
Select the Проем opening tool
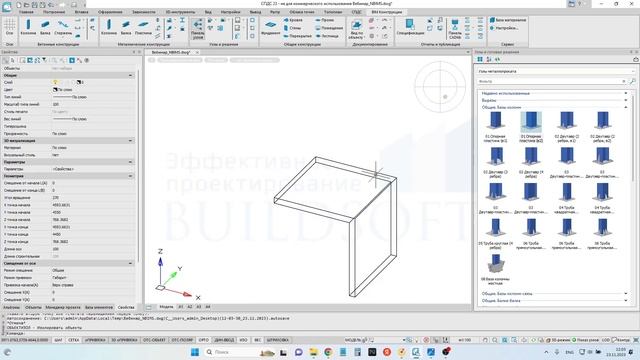click(x=325, y=20)
